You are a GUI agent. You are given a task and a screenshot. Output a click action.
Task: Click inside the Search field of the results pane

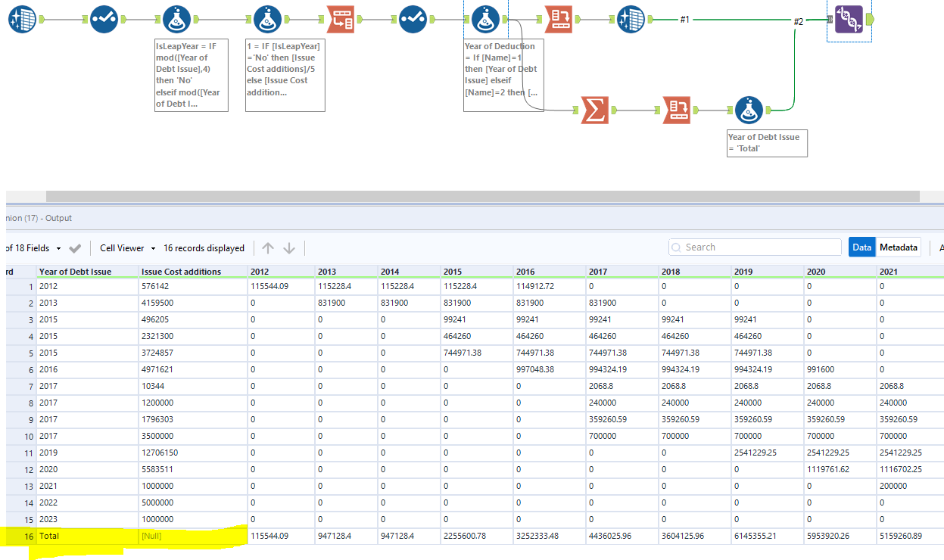click(754, 247)
